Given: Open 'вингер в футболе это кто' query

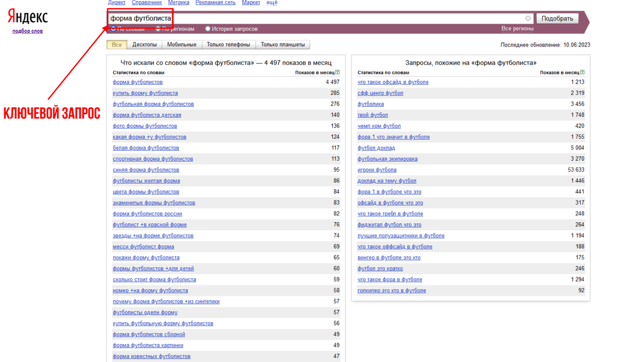Looking at the screenshot, I should tap(389, 257).
